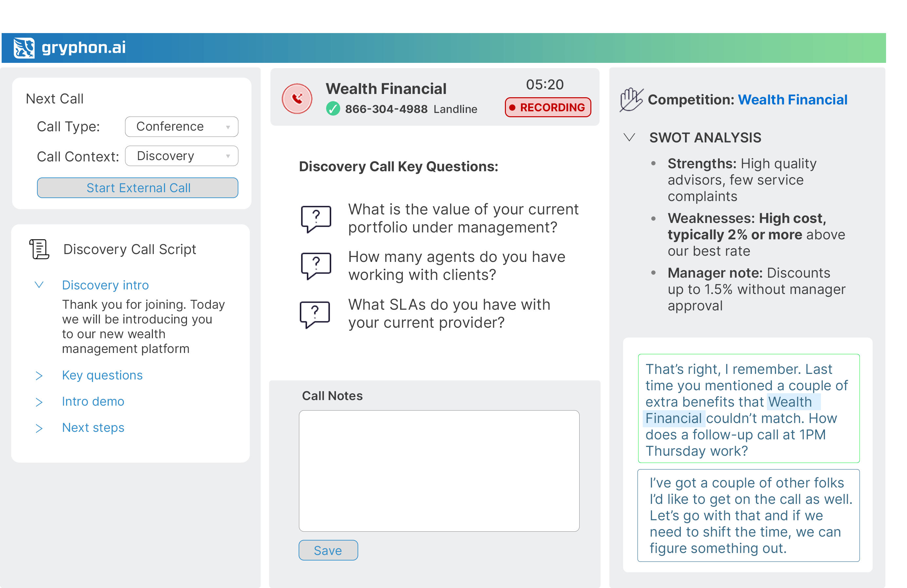Image resolution: width=907 pixels, height=588 pixels.
Task: Expand the Intro demo chevron
Action: click(39, 402)
